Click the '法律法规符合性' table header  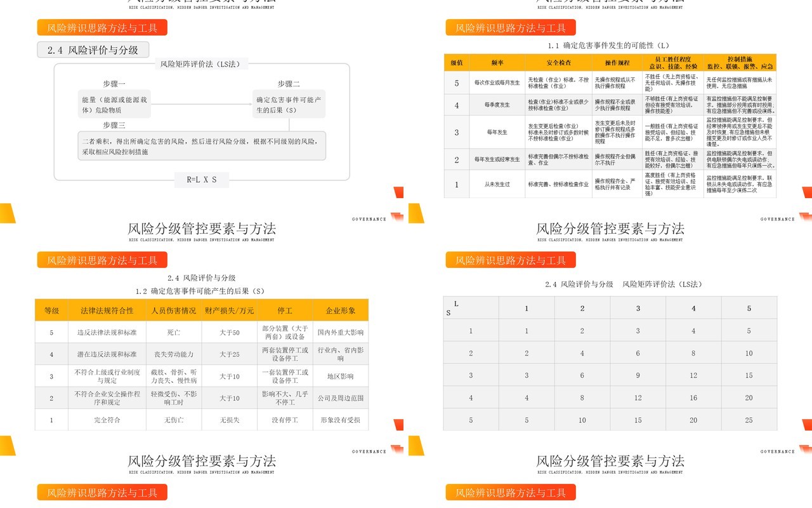[107, 311]
